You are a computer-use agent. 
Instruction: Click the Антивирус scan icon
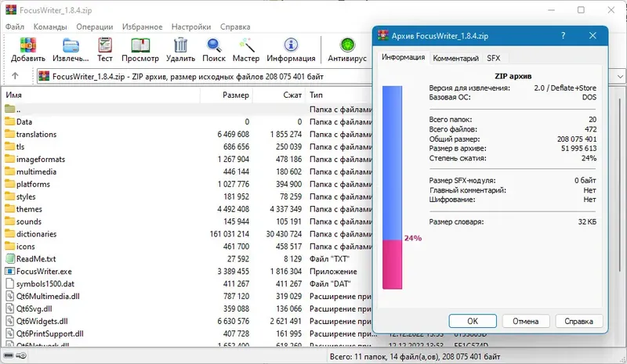347,45
